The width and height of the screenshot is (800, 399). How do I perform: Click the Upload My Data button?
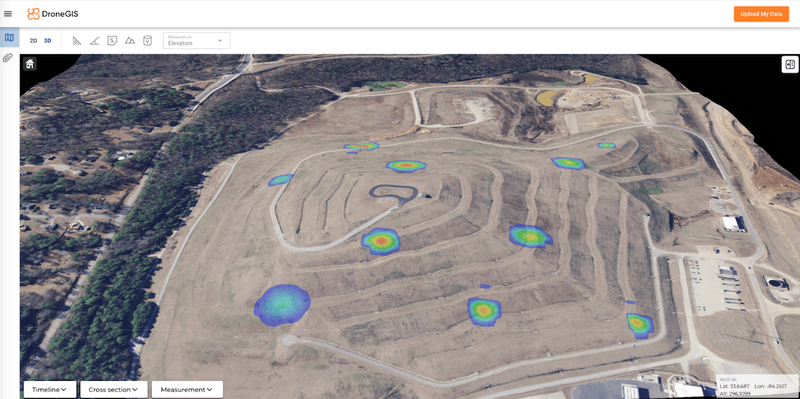coord(761,14)
